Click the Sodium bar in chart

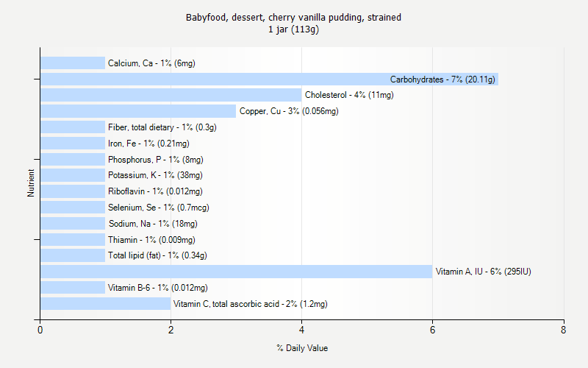pyautogui.click(x=73, y=224)
